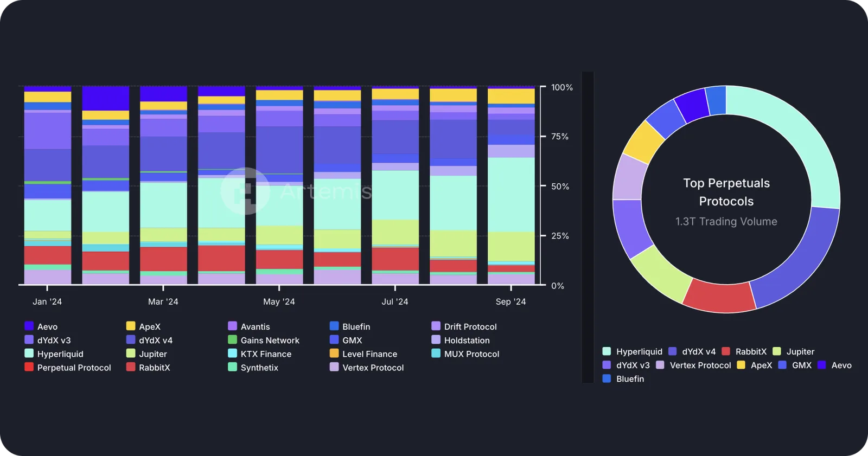Click the Avantis legend color swatch

(232, 326)
